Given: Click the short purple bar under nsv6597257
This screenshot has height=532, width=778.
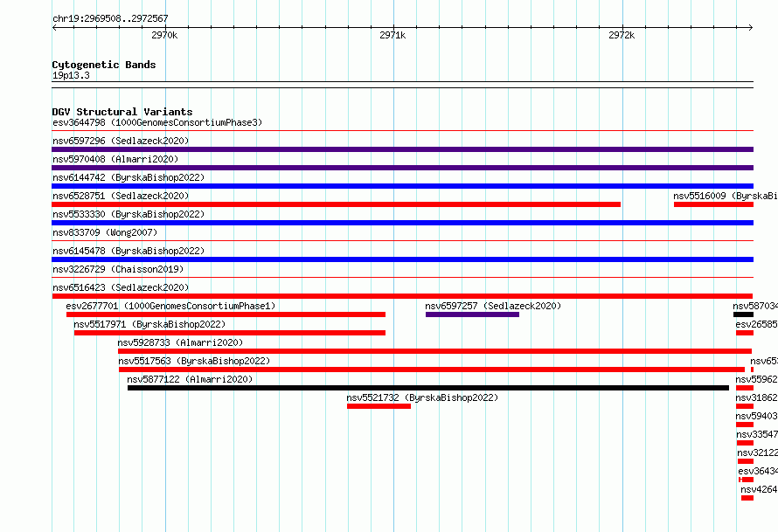Looking at the screenshot, I should (472, 314).
